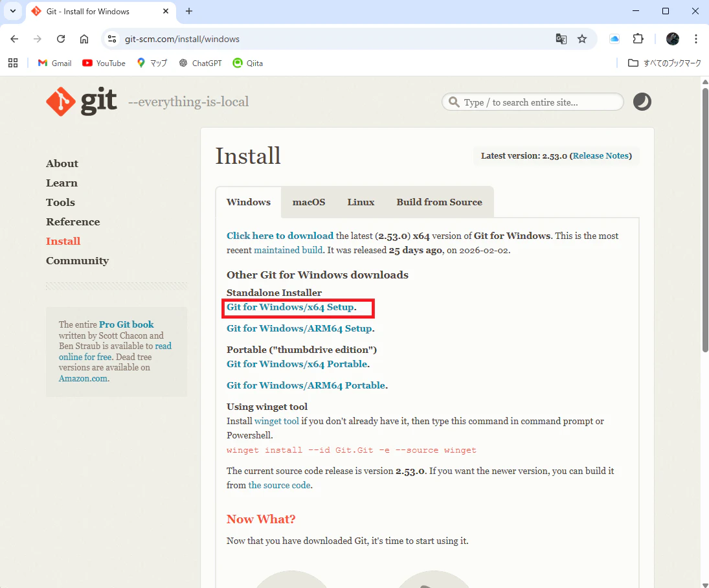709x588 pixels.
Task: Reload the page with the refresh icon
Action: (61, 39)
